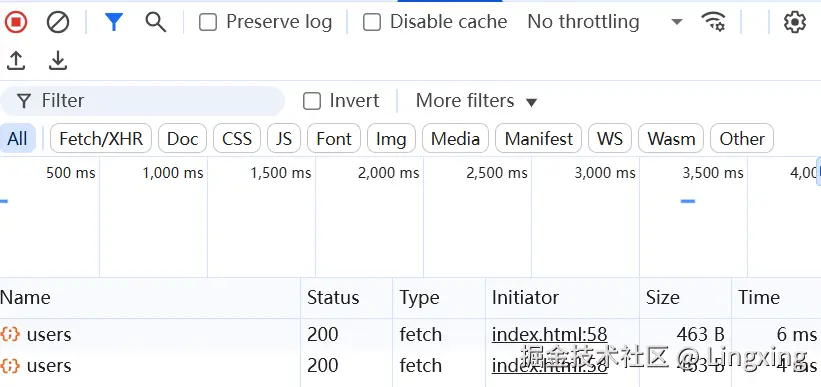Export HAR file download icon
The width and height of the screenshot is (821, 387).
pyautogui.click(x=58, y=60)
